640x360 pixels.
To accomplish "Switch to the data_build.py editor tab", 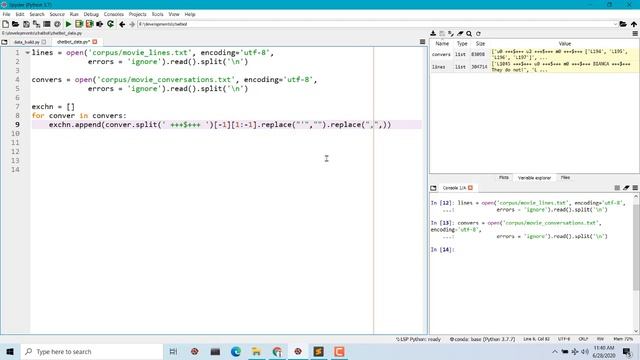I will coord(27,42).
